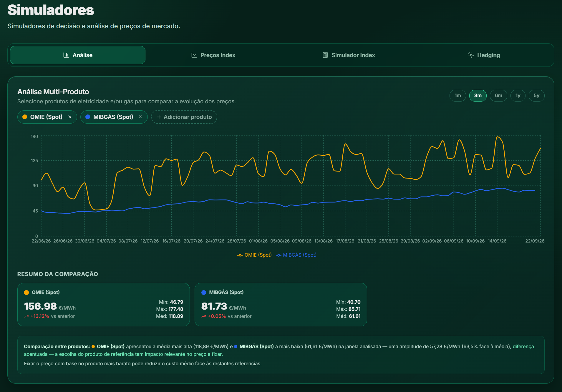The width and height of the screenshot is (562, 392).
Task: Click the Méd: 118.89 value
Action: point(170,316)
